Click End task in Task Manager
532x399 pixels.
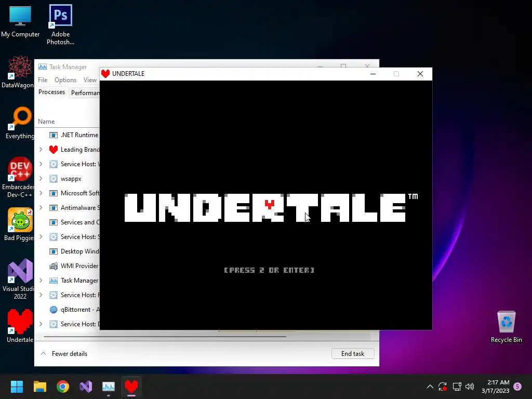pos(353,353)
